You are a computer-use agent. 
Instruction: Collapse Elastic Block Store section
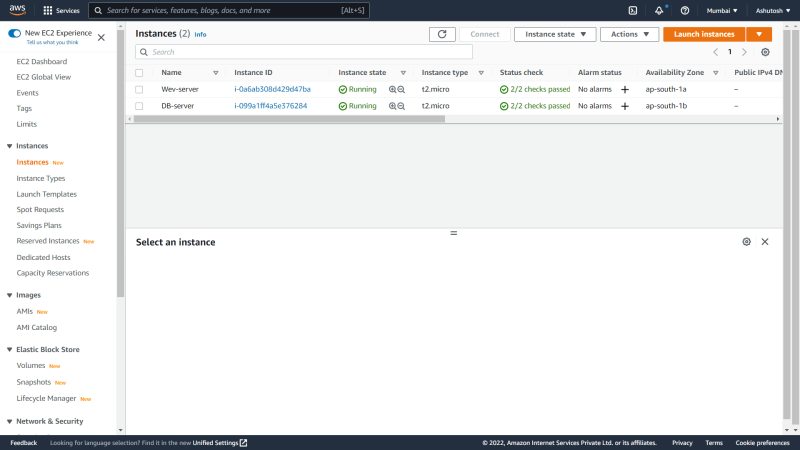pyautogui.click(x=9, y=349)
